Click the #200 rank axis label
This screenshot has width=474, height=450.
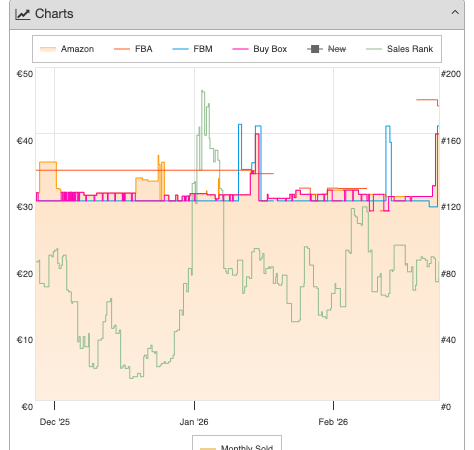click(x=451, y=74)
